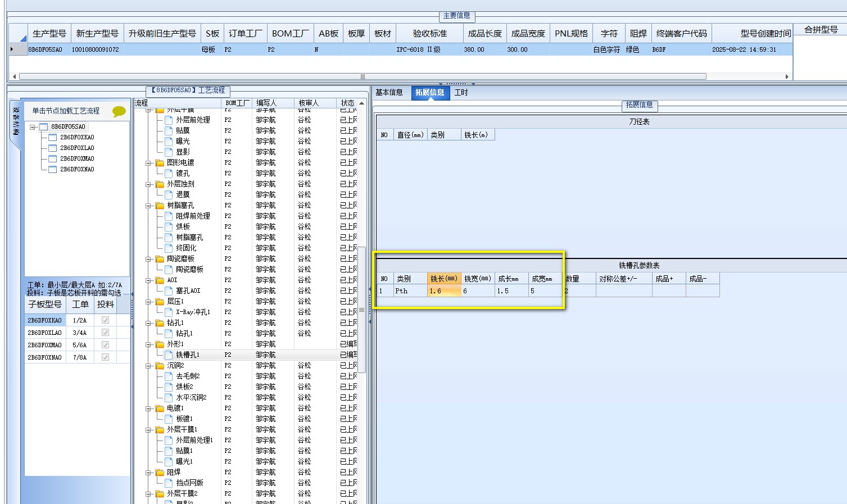Click the 子板型号 column header
847x504 pixels.
(45, 305)
